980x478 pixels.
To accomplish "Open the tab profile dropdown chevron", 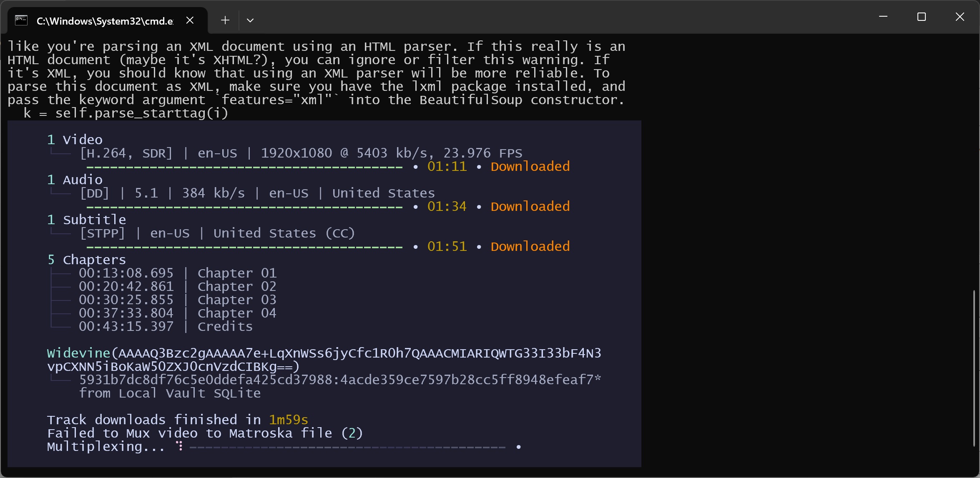I will click(x=250, y=20).
